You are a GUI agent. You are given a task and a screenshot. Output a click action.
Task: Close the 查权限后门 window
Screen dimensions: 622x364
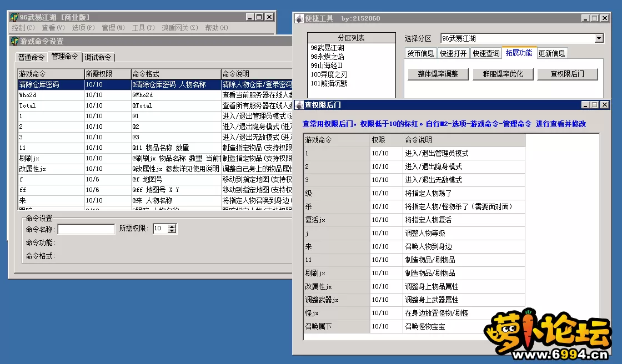click(x=604, y=105)
